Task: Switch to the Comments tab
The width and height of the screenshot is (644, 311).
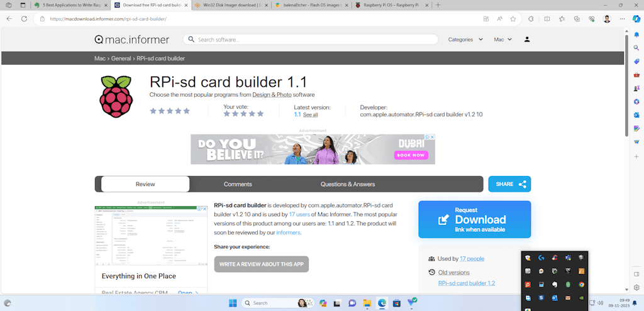Action: point(238,184)
